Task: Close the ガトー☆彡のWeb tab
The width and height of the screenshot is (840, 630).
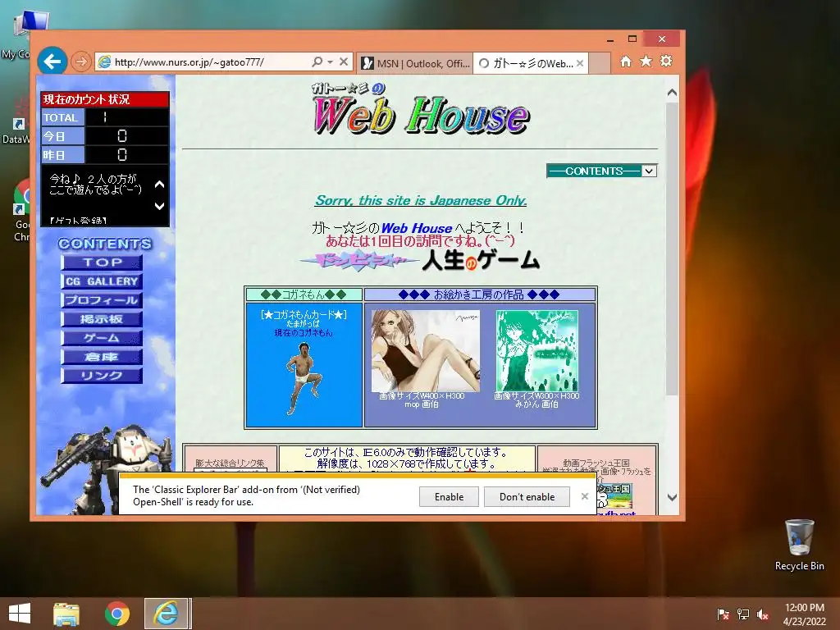Action: (580, 63)
